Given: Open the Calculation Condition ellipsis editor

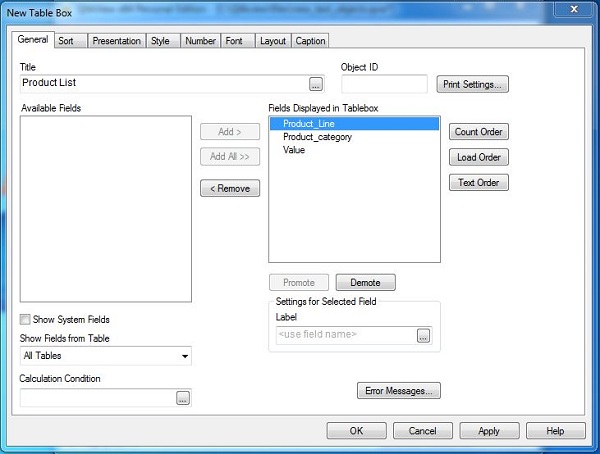Looking at the screenshot, I should click(x=183, y=398).
